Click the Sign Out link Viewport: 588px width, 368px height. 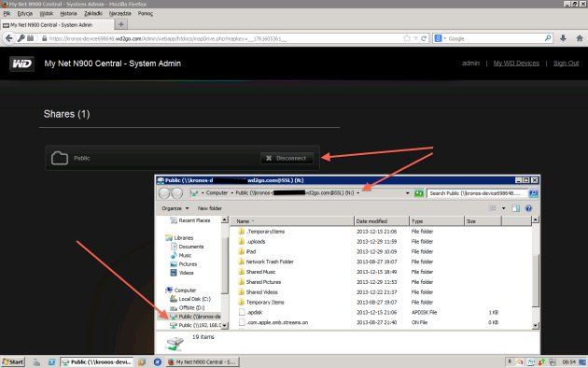(x=566, y=64)
